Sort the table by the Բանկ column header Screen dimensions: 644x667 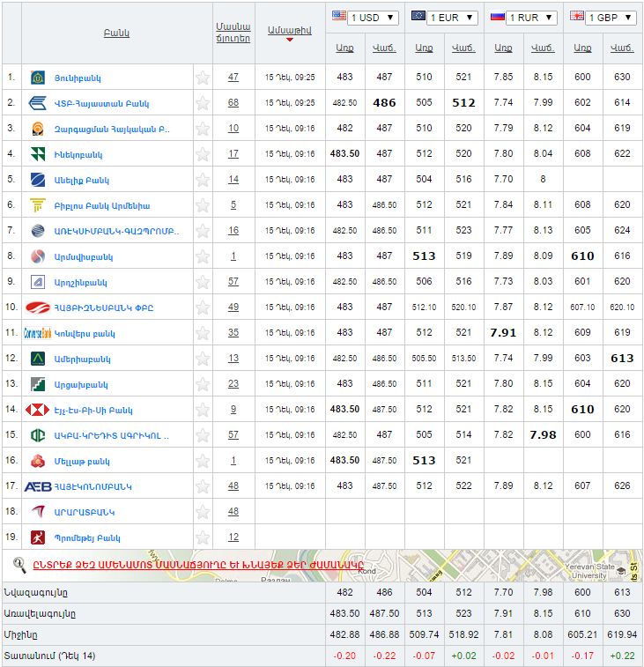point(115,33)
